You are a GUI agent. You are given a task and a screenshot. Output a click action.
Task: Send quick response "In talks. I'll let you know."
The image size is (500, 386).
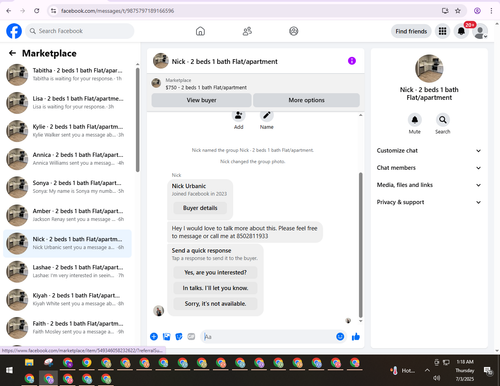(x=215, y=288)
